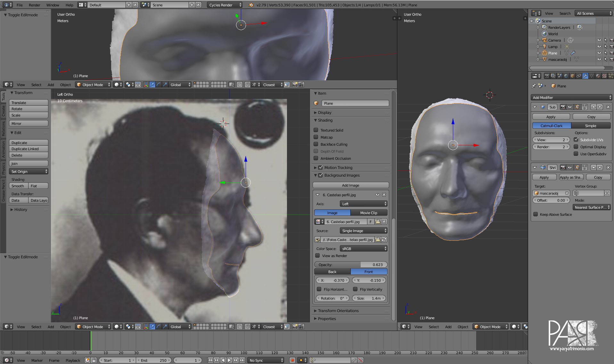Image resolution: width=614 pixels, height=364 pixels.
Task: Enable the magnet snapping icon in viewport header
Action: point(248,85)
